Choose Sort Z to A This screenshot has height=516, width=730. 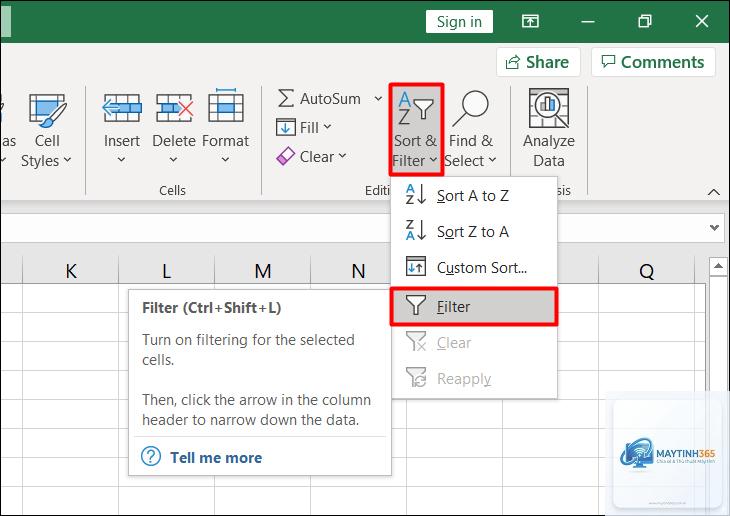pyautogui.click(x=474, y=231)
